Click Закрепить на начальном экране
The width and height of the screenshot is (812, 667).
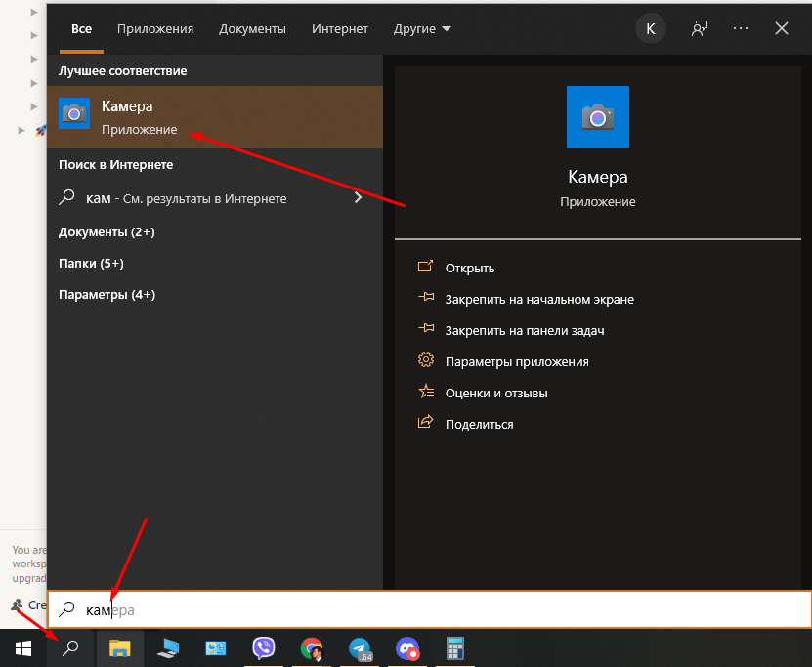[x=539, y=300]
